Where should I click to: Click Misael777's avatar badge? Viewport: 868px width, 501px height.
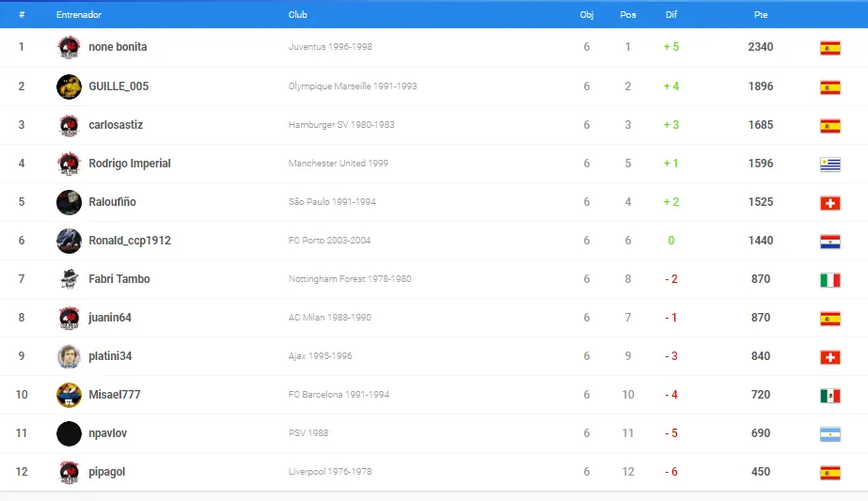point(69,395)
